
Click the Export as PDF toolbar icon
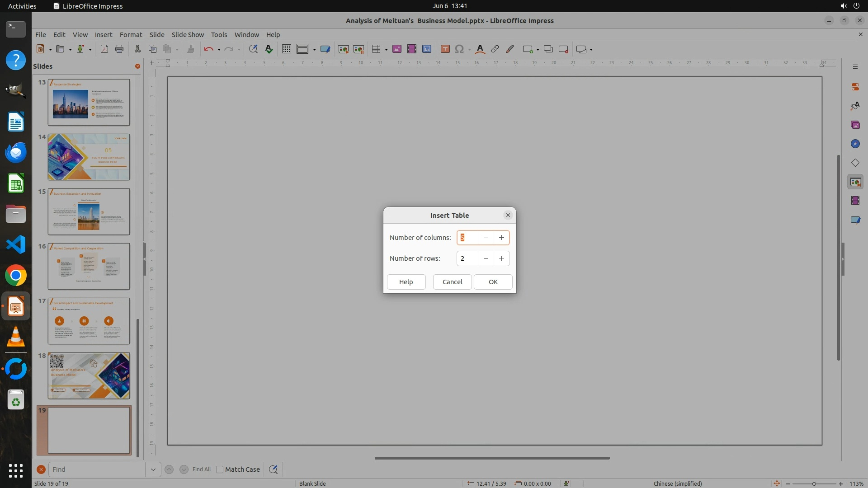104,49
